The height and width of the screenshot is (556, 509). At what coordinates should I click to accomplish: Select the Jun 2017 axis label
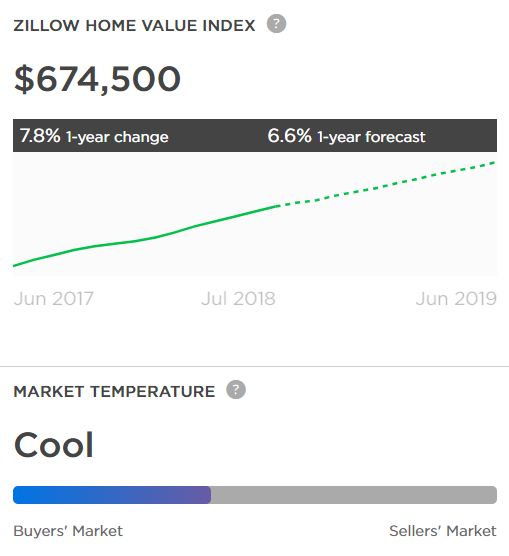pyautogui.click(x=54, y=299)
